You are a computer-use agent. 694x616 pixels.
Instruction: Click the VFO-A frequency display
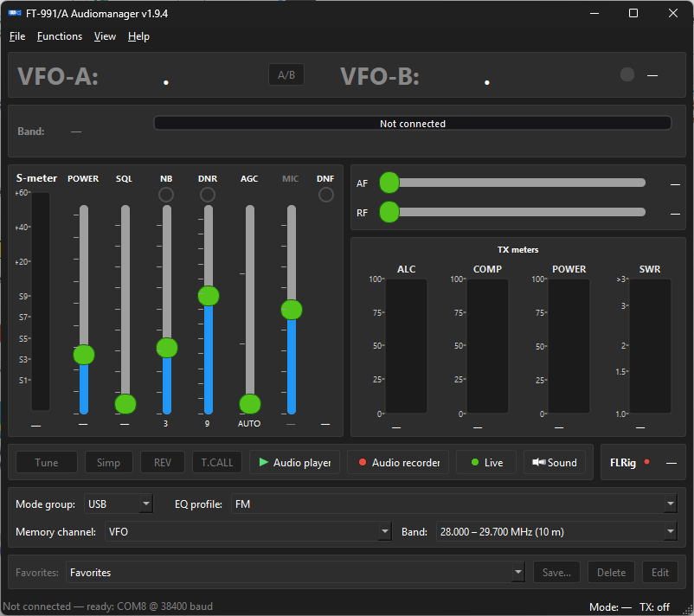click(166, 76)
